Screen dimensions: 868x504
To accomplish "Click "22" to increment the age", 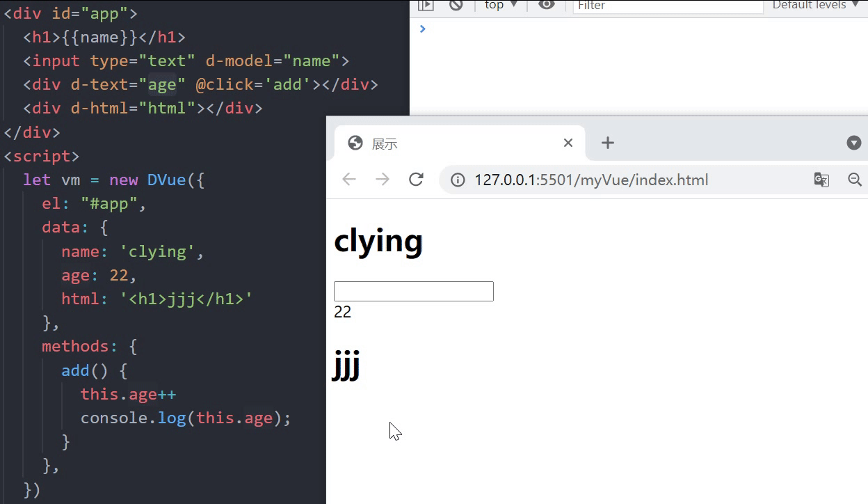I will click(x=342, y=312).
